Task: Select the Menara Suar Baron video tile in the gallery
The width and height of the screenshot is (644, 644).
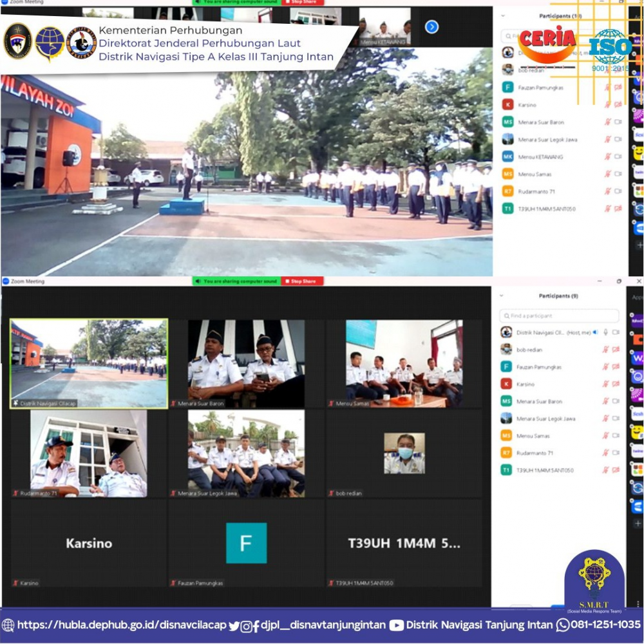Action: tap(247, 363)
